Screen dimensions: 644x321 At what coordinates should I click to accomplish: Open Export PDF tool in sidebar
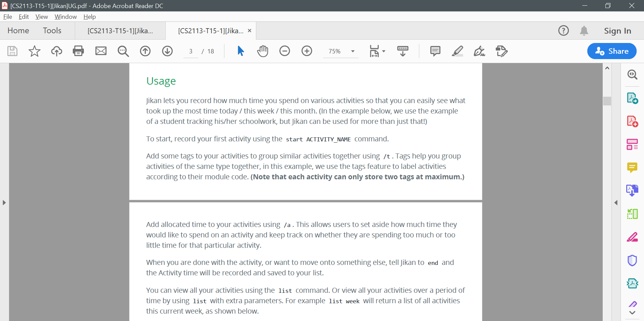click(632, 98)
